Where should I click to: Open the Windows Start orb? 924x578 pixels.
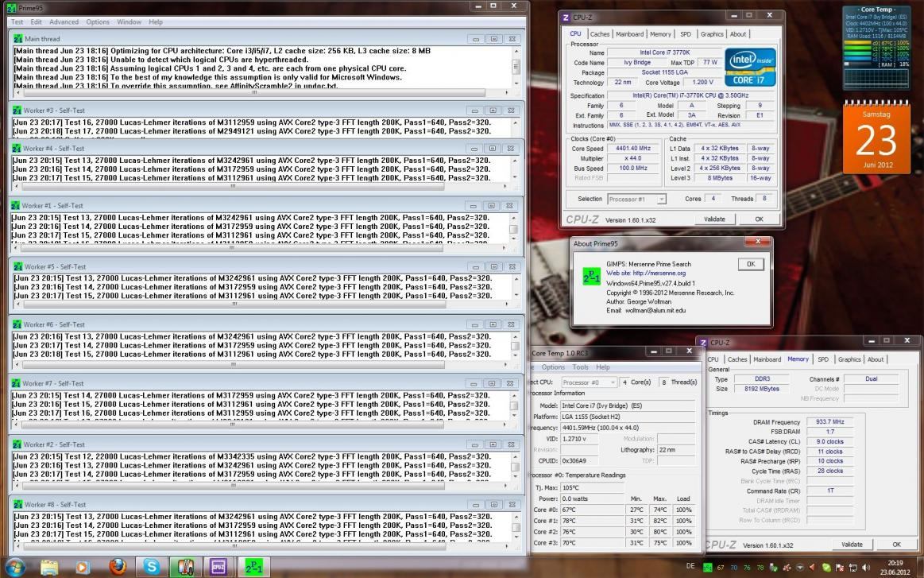[14, 567]
